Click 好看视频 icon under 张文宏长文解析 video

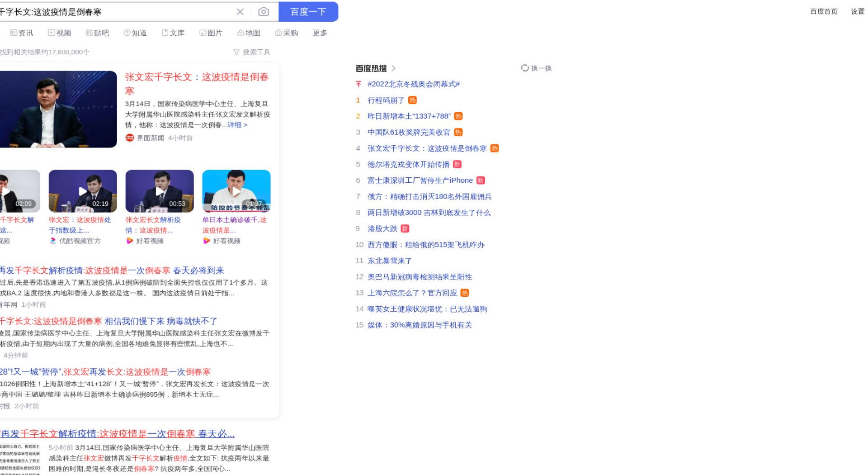130,241
